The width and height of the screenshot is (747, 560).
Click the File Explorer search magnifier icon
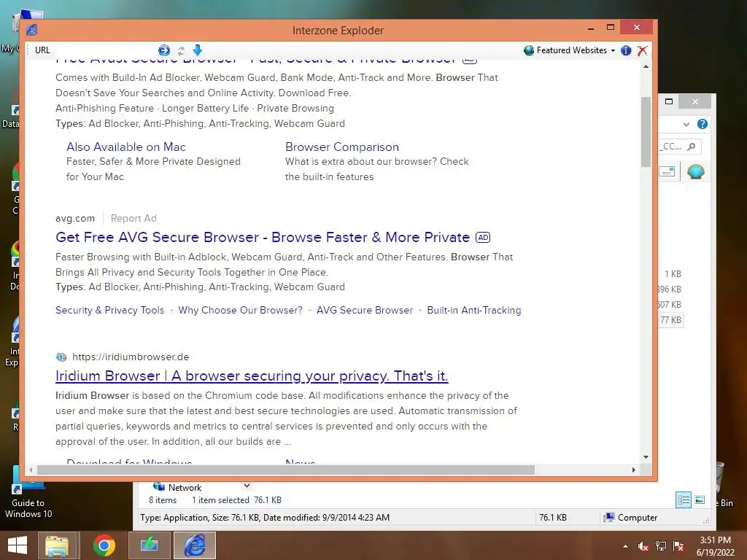tap(692, 147)
